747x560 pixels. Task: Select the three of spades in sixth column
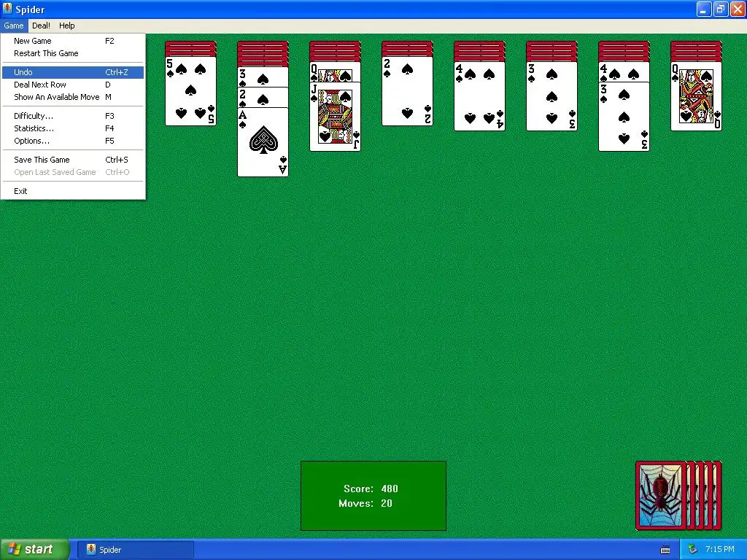pos(551,96)
